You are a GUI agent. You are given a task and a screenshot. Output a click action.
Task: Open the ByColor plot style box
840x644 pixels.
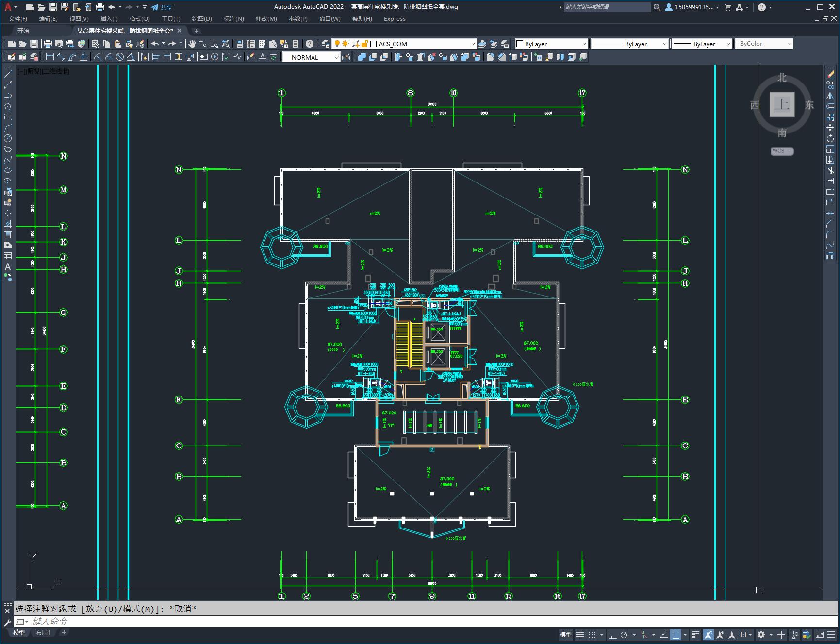(x=764, y=44)
